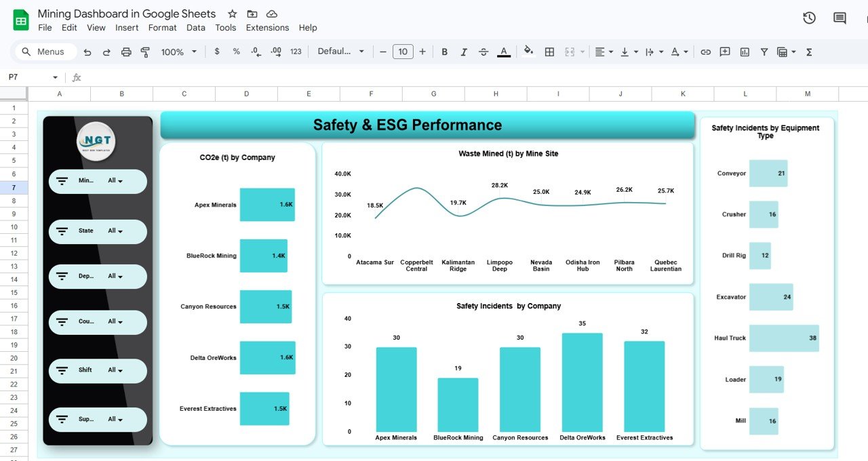Click the Menus search button
This screenshot has height=461, width=868.
pos(45,52)
